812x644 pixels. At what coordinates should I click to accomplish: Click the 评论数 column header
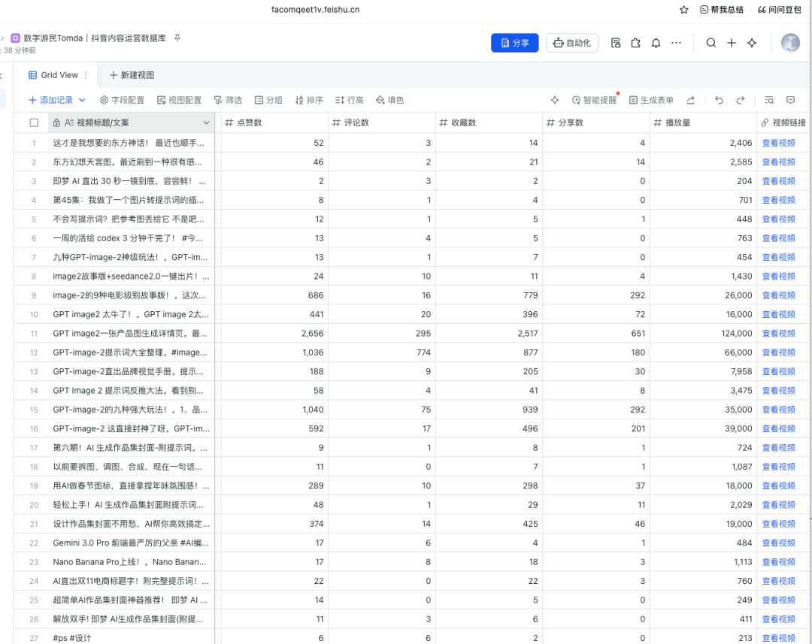382,122
